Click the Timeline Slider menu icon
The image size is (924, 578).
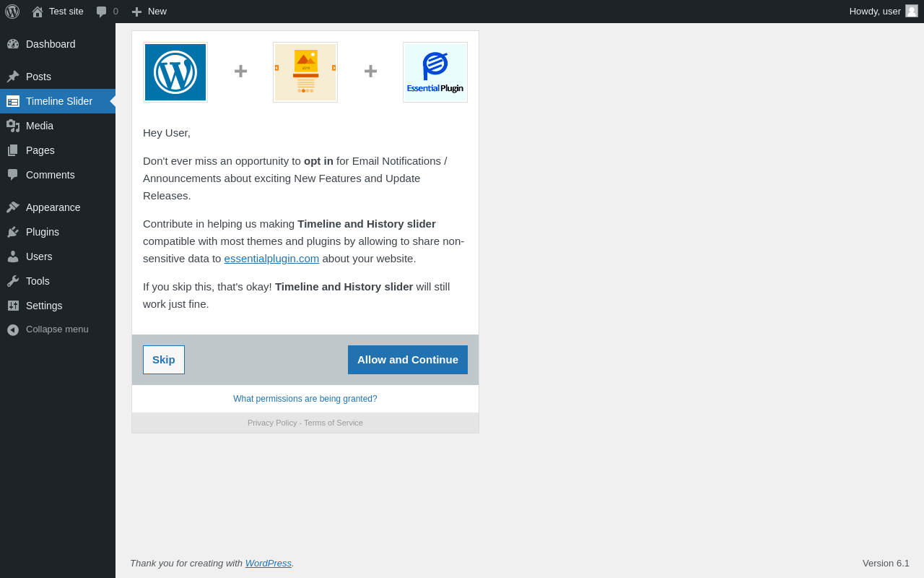coord(13,101)
